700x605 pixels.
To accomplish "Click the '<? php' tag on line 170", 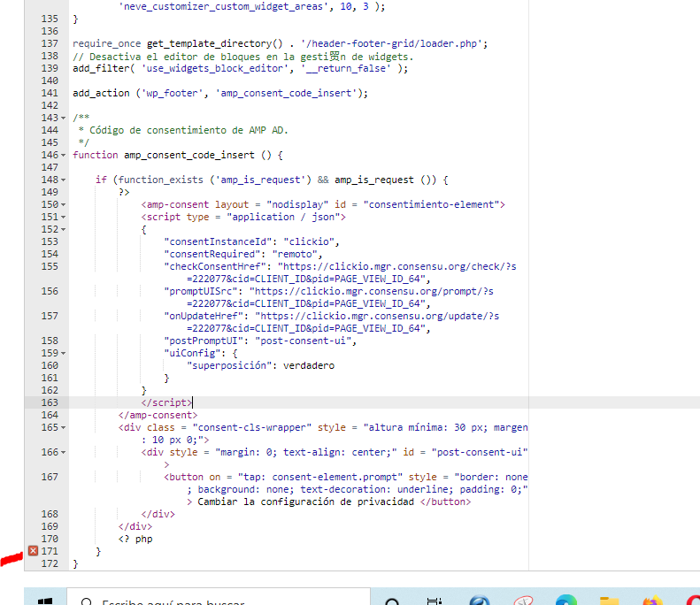I will coord(135,539).
